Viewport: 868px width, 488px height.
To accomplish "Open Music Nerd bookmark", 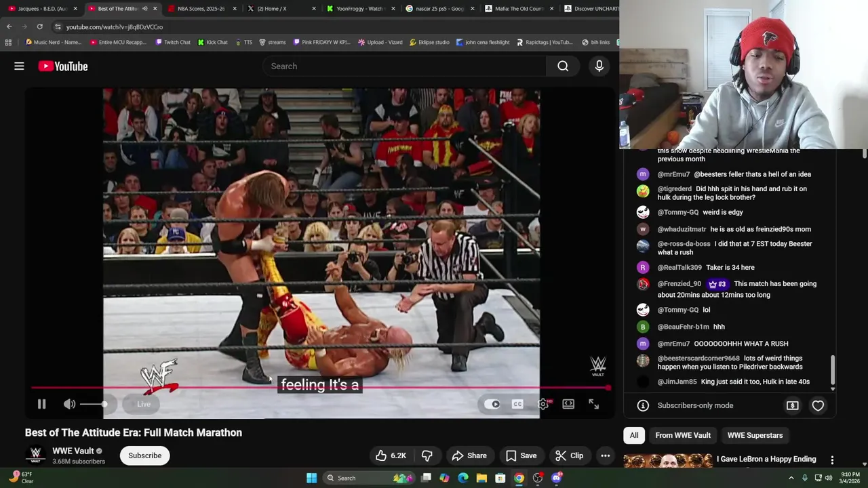I will (x=53, y=42).
